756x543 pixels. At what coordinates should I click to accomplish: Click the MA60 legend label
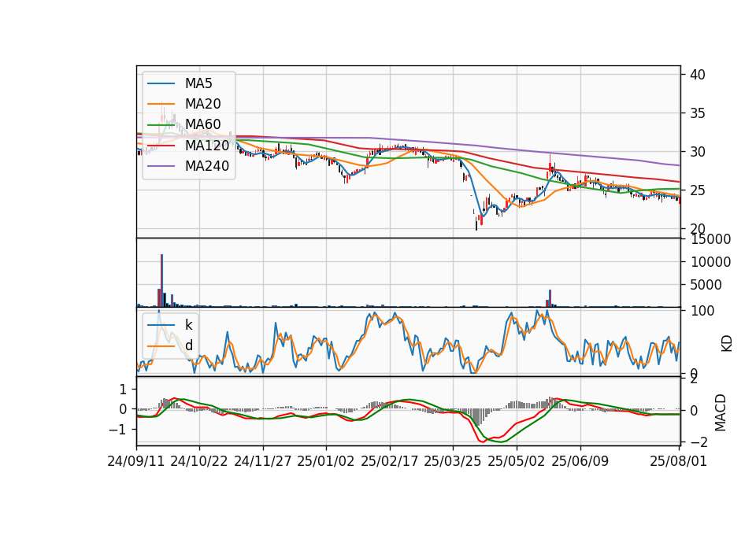tap(202, 124)
